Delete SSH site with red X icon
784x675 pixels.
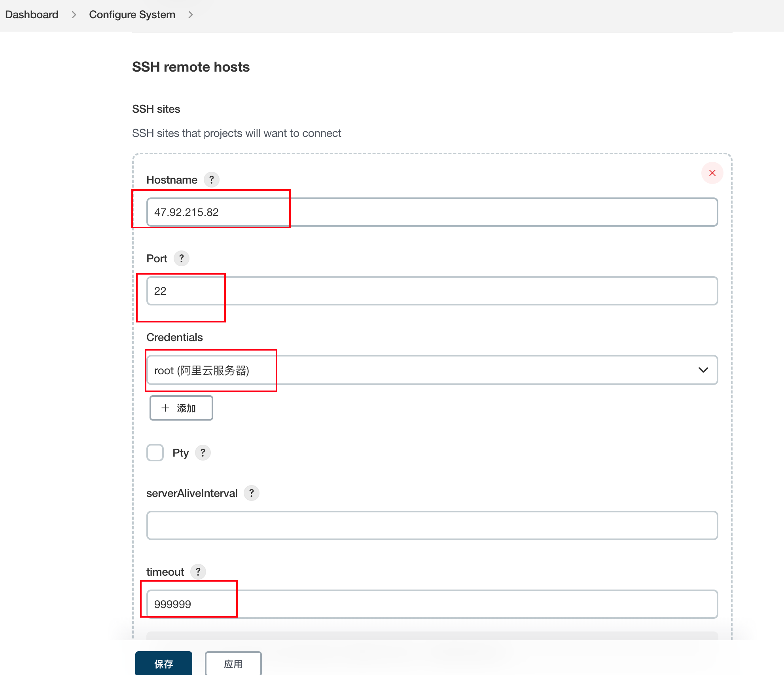coord(712,173)
